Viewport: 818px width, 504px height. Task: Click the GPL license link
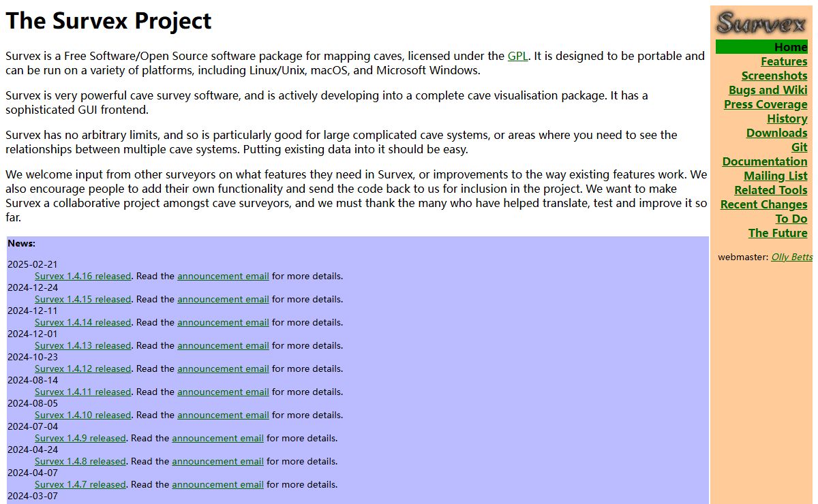517,56
